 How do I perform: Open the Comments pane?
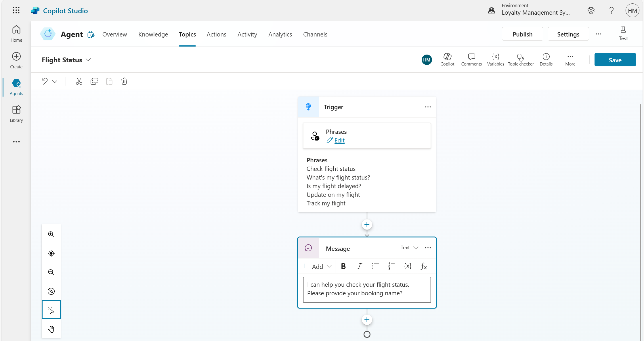[x=471, y=59]
